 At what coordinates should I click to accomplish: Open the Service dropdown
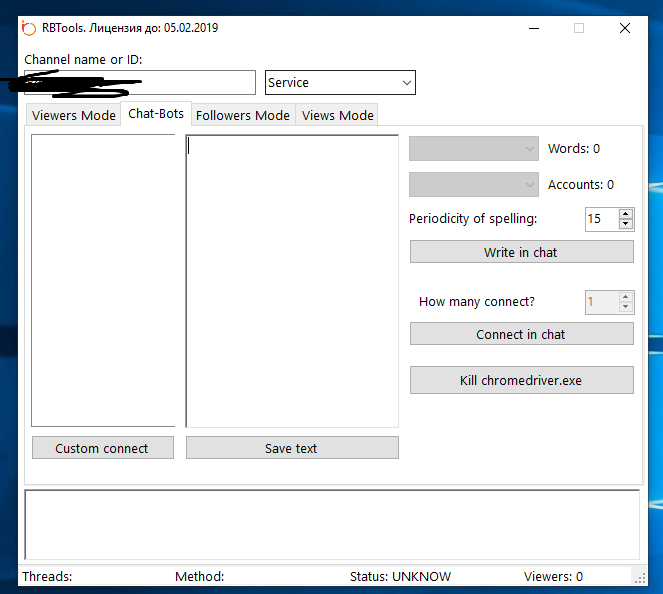(x=340, y=83)
